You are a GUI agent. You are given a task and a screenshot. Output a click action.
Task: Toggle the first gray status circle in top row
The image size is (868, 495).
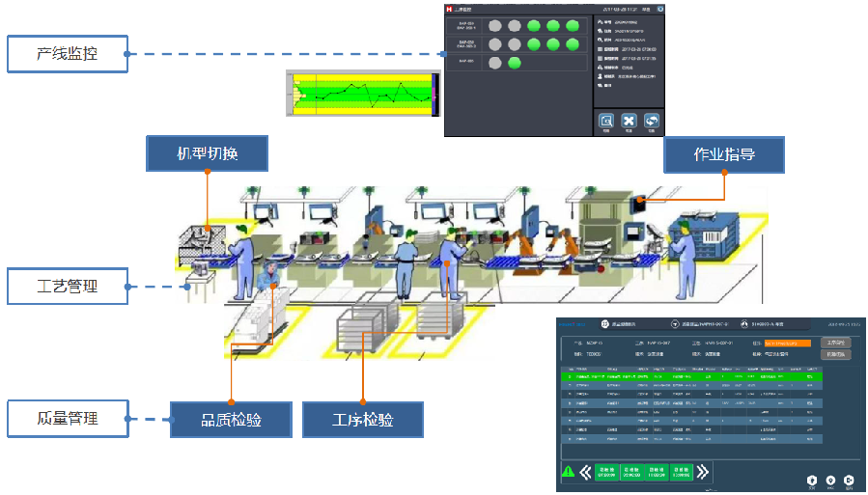point(495,26)
